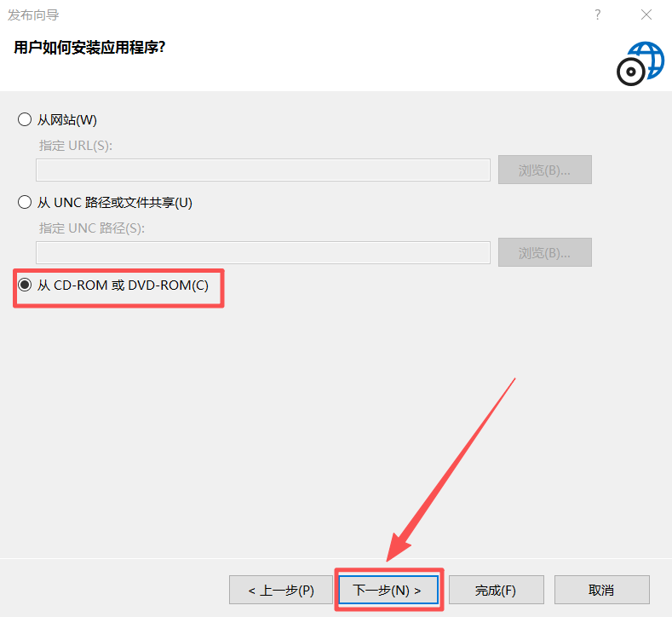672x617 pixels.
Task: Click 浏览(B) button beside UNC path field
Action: pyautogui.click(x=545, y=252)
